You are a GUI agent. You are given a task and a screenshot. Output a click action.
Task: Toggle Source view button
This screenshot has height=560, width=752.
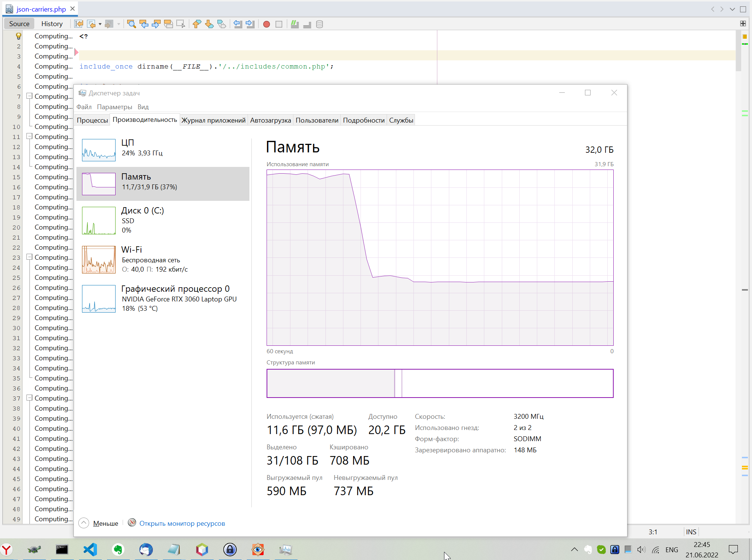click(19, 24)
